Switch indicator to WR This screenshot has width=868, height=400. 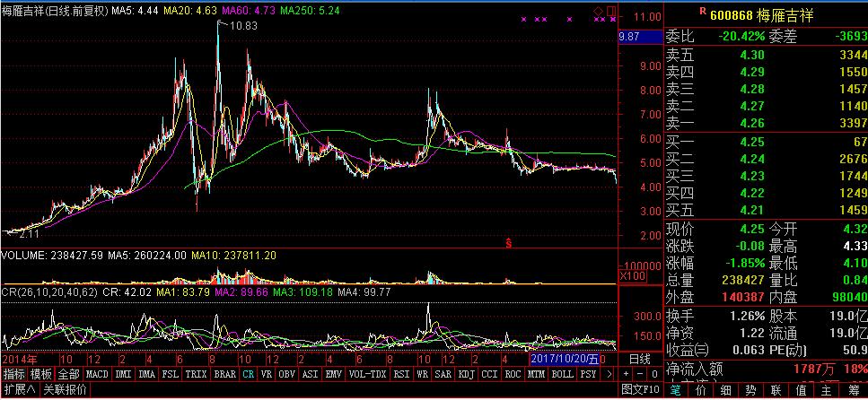[423, 374]
